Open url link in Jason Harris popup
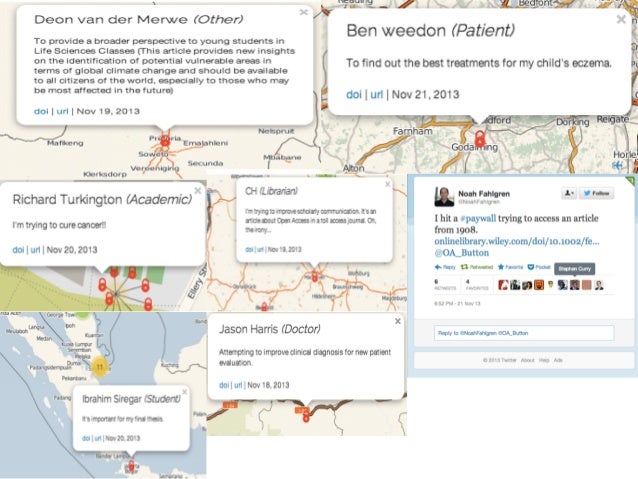Viewport: 638px width, 479px height. point(238,385)
